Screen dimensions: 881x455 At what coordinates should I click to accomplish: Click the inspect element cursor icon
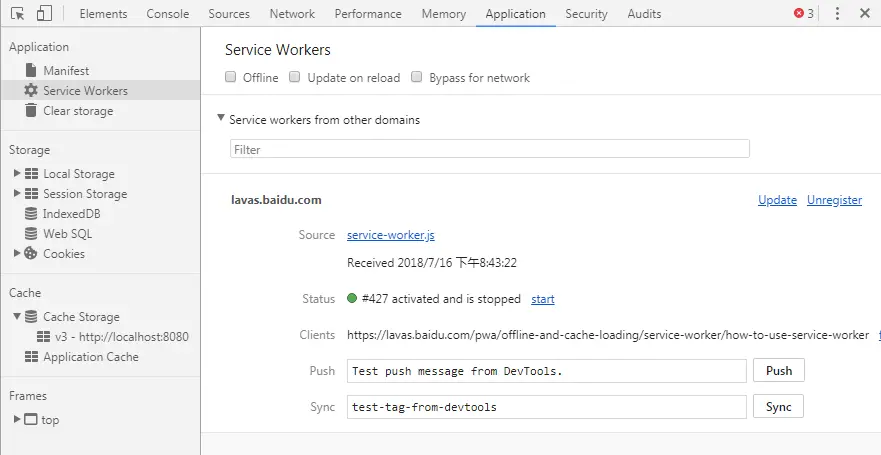17,14
